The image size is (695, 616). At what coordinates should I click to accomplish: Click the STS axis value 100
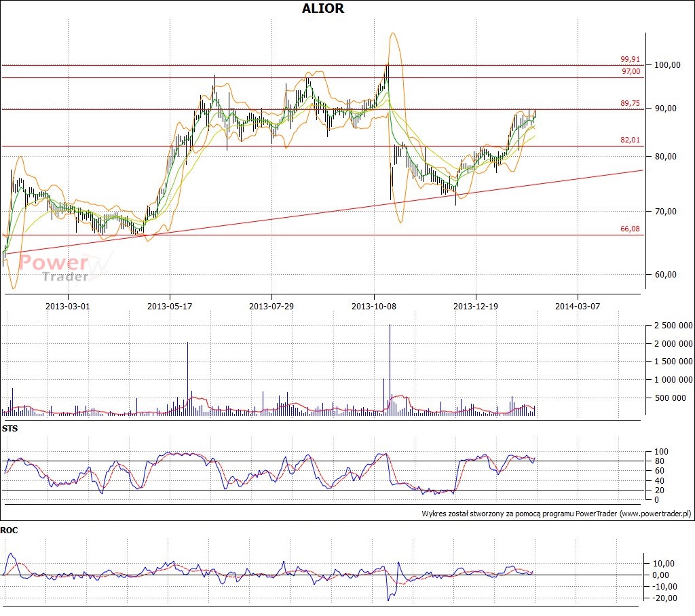(x=661, y=452)
